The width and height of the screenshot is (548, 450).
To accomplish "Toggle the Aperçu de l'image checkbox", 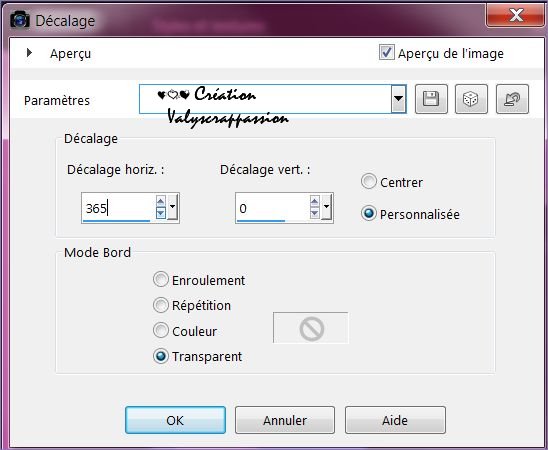I will [387, 52].
